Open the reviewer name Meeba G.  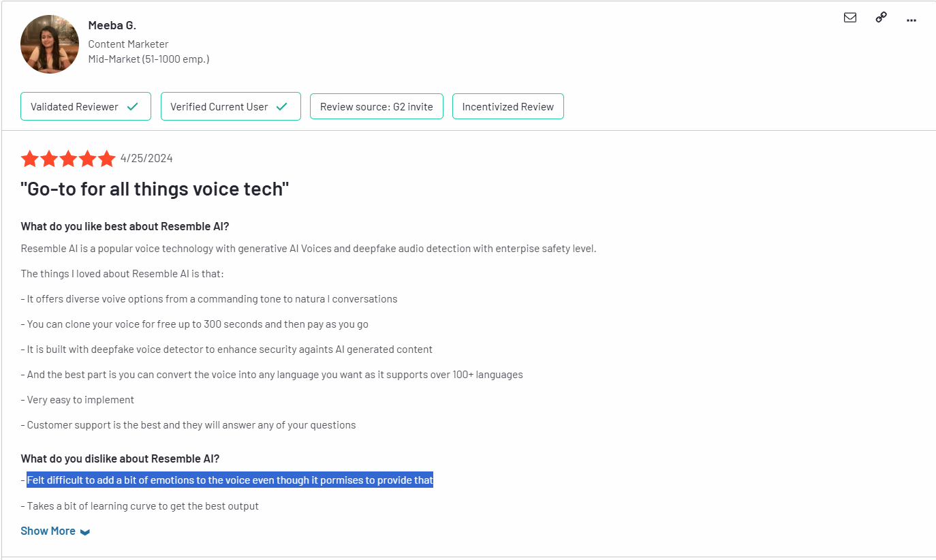(112, 25)
